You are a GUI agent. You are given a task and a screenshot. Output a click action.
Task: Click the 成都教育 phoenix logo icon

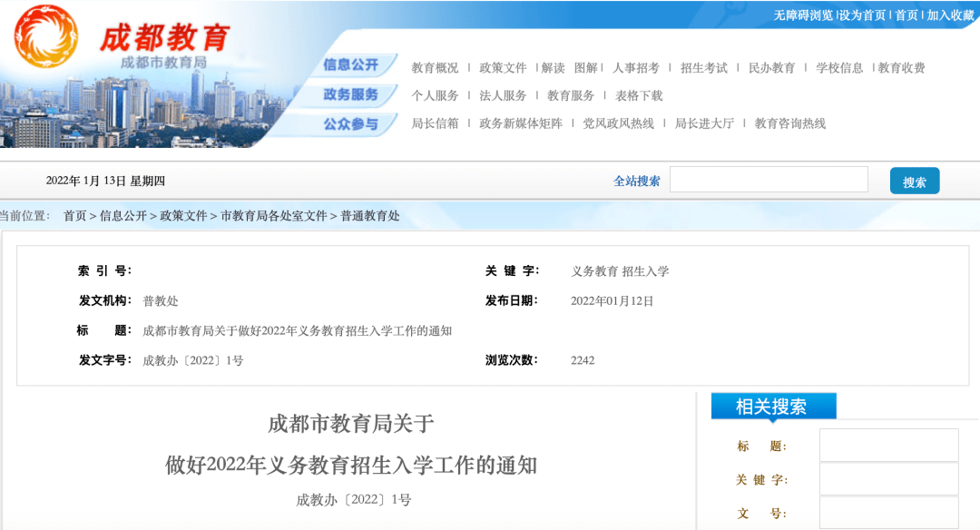pyautogui.click(x=47, y=36)
